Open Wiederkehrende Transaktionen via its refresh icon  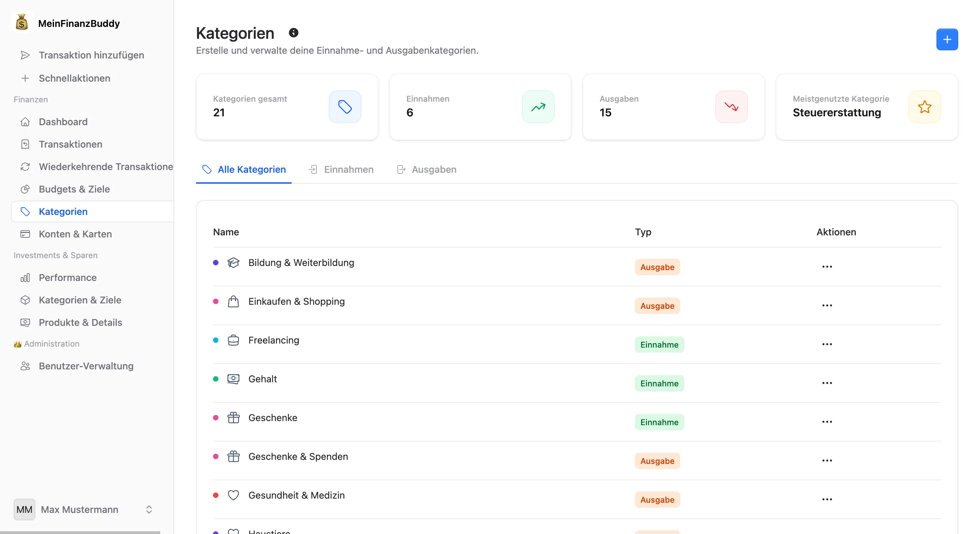(25, 167)
